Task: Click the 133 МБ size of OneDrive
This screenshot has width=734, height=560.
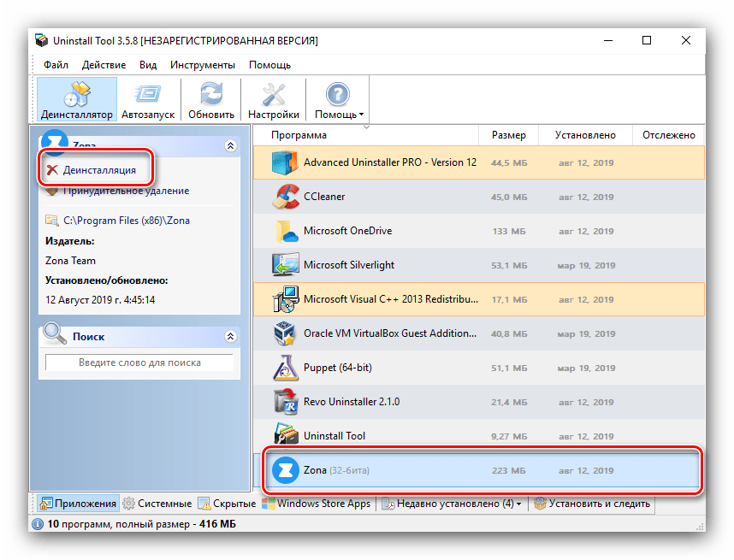Action: tap(509, 231)
